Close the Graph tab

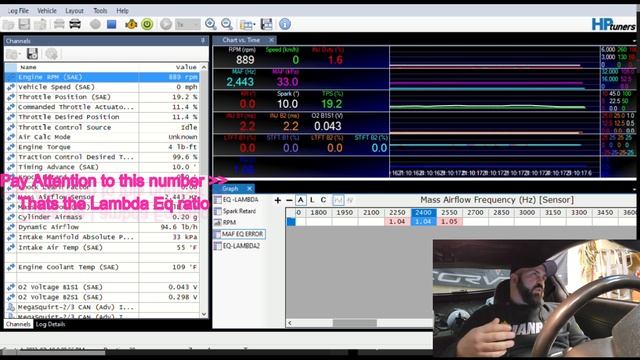[x=249, y=189]
